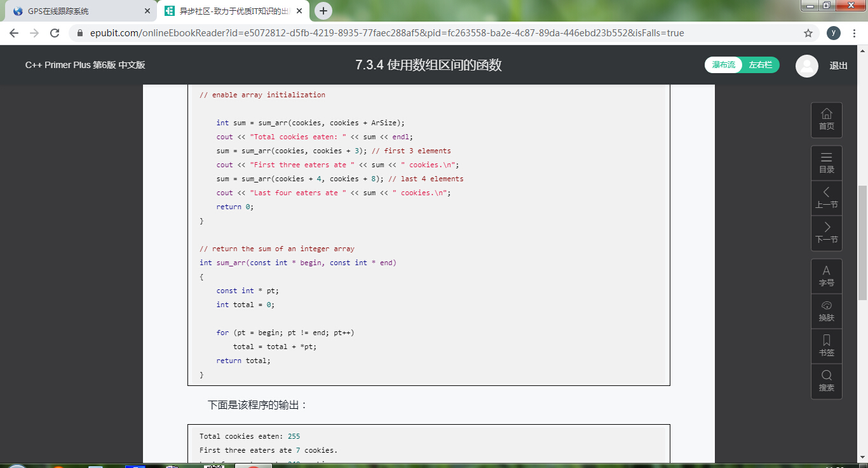Go to next section with 下一节
Screen dimensions: 868x468
826,233
